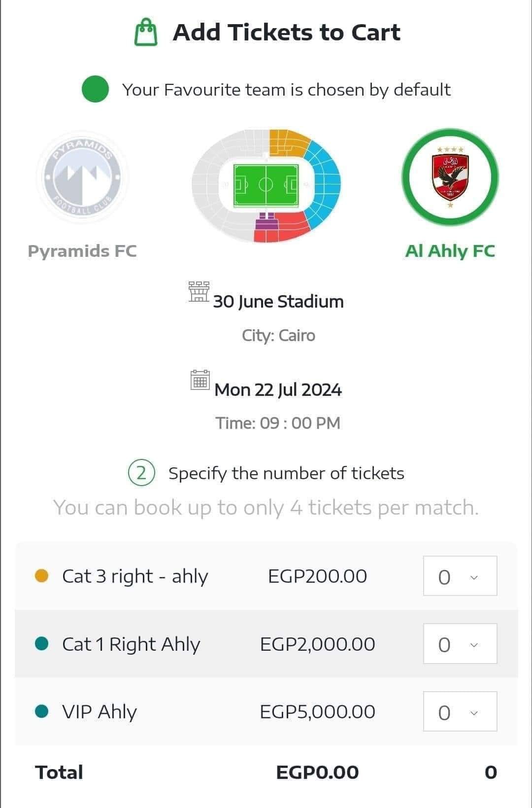Choose the Pyramids FC team name label

(x=82, y=251)
